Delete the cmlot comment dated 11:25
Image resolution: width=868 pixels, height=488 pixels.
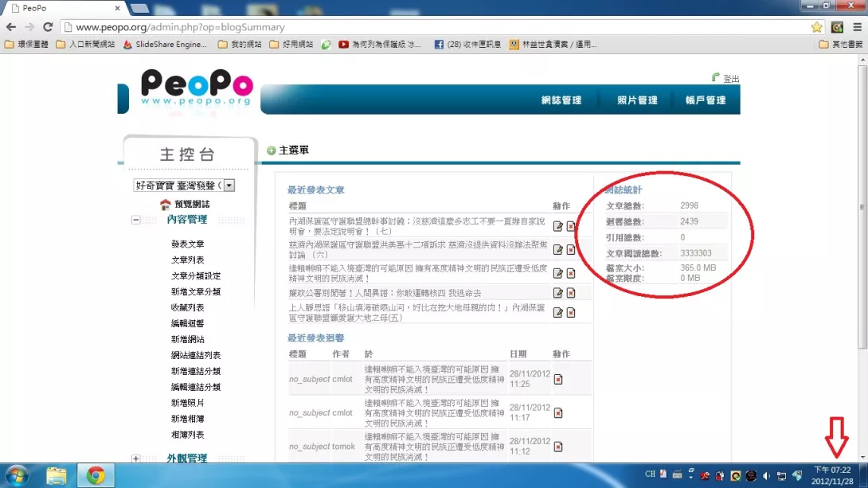(558, 380)
